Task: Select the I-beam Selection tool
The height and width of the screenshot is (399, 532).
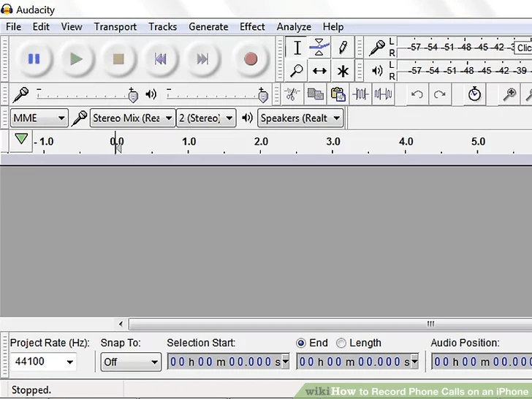Action: [297, 47]
